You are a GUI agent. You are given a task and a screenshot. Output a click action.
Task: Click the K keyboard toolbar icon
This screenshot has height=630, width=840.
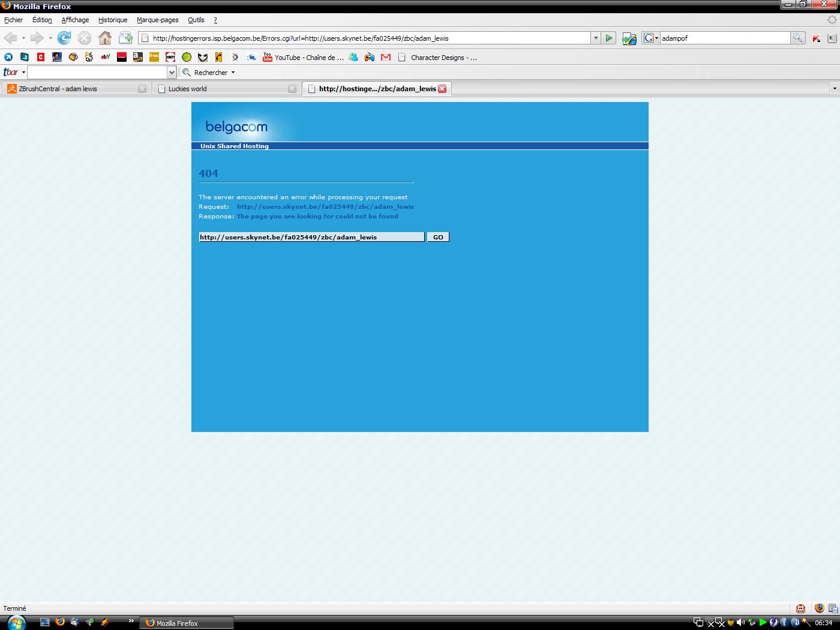point(831,38)
